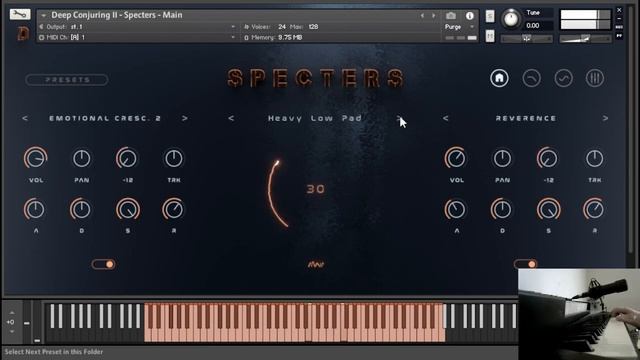The height and width of the screenshot is (360, 640).
Task: Go to next Heavy Low Pad preset
Action: point(399,118)
